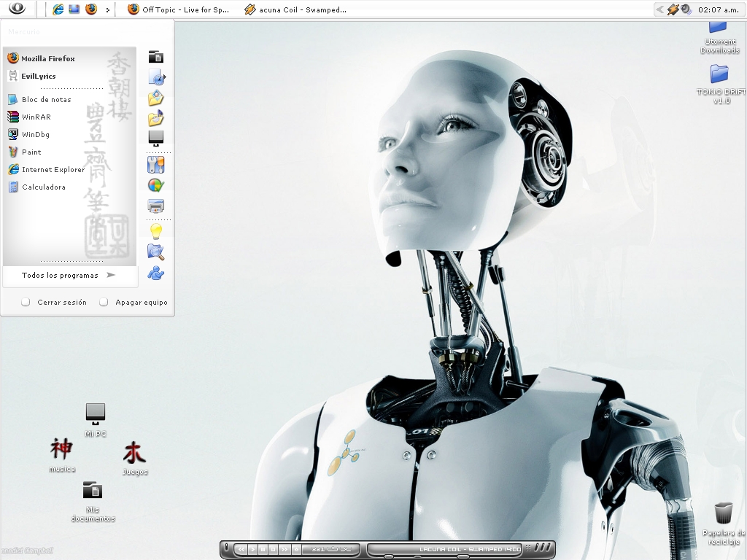Open Mozilla Firefox from the start menu
This screenshot has height=560, width=747.
tap(42, 58)
